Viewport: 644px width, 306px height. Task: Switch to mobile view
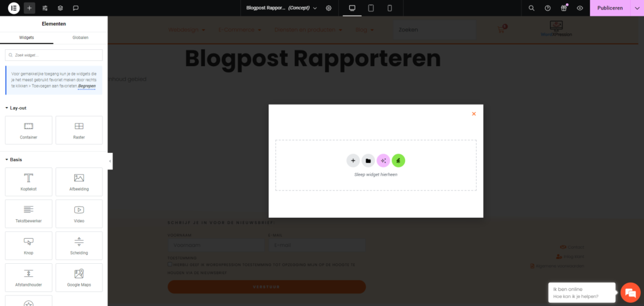[390, 8]
